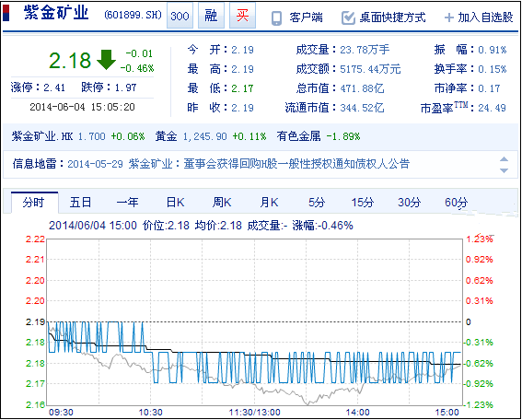Switch to the 五日 chart tab
Screen dimensions: 522x420
tap(80, 203)
